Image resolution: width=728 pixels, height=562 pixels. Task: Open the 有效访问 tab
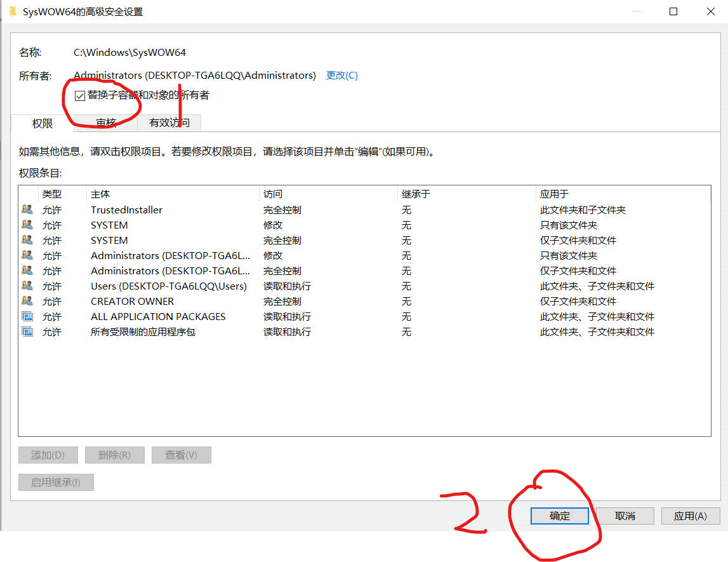click(x=169, y=123)
